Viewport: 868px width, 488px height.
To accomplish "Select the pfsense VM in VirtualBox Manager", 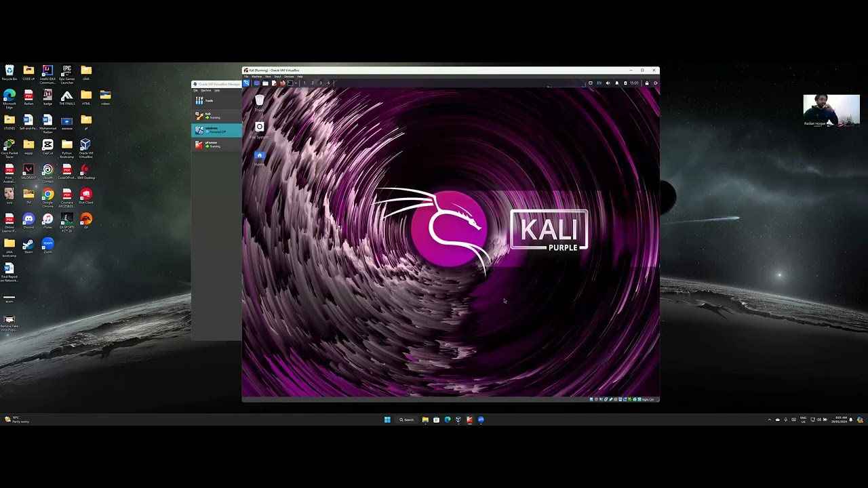I will (x=216, y=144).
